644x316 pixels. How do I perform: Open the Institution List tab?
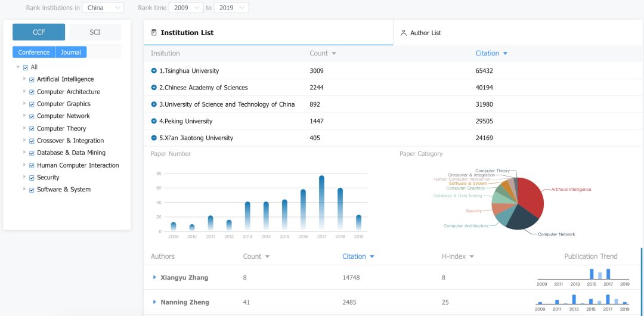pyautogui.click(x=268, y=32)
